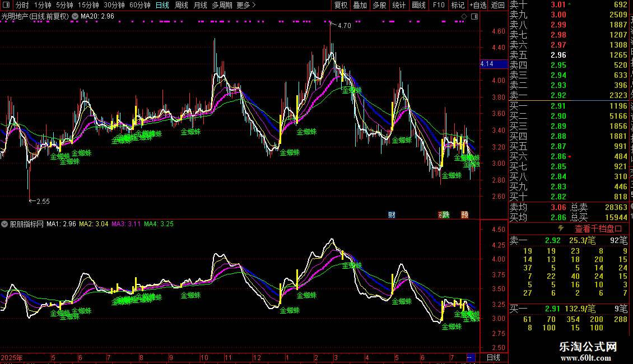Select the 30分钟 period
Viewport: 633px width, 364px height.
coord(114,5)
